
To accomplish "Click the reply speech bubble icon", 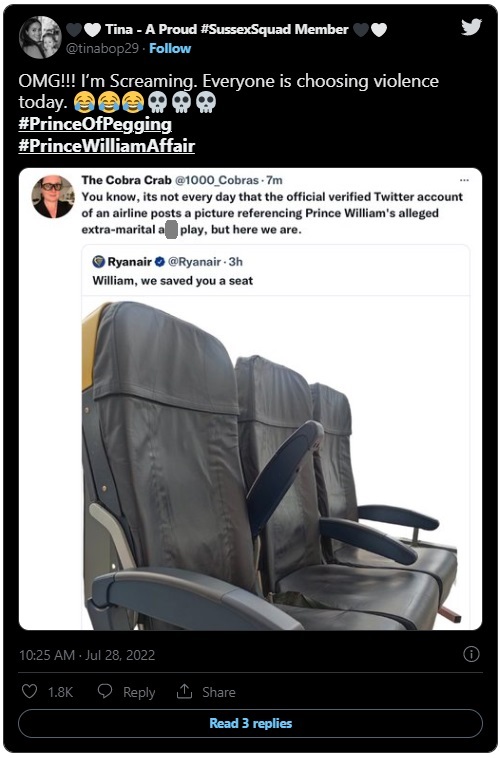I will coord(105,691).
